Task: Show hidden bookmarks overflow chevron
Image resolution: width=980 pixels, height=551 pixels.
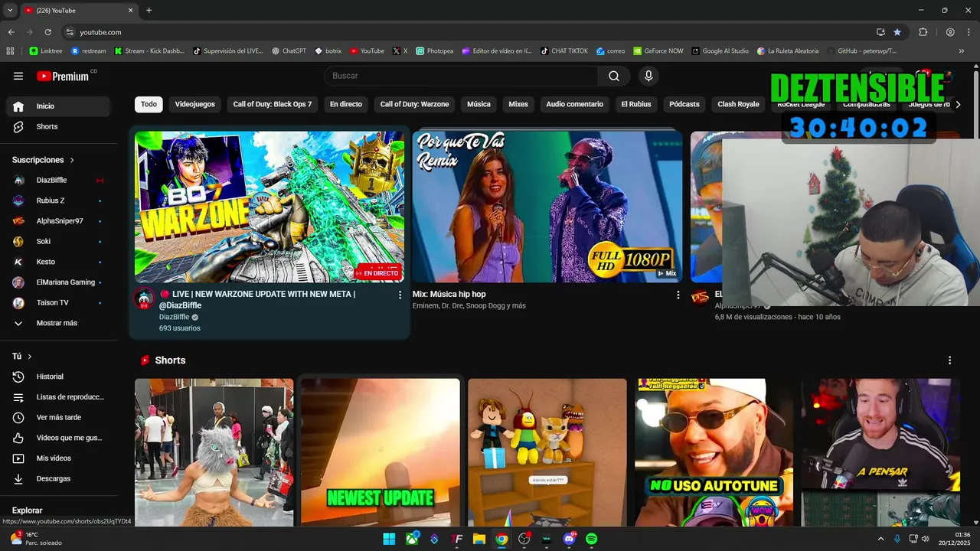Action: 962,51
